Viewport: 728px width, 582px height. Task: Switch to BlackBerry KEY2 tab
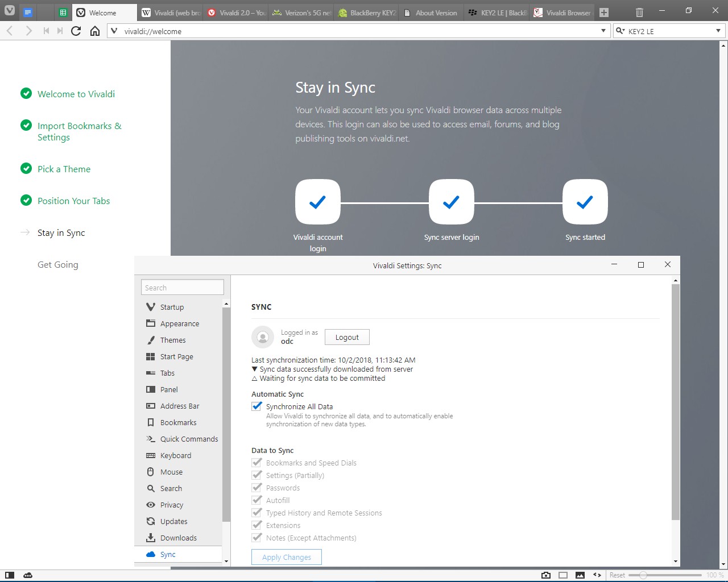pyautogui.click(x=367, y=13)
